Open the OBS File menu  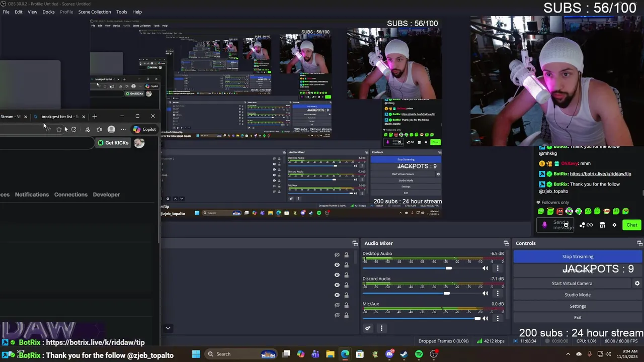pos(6,12)
